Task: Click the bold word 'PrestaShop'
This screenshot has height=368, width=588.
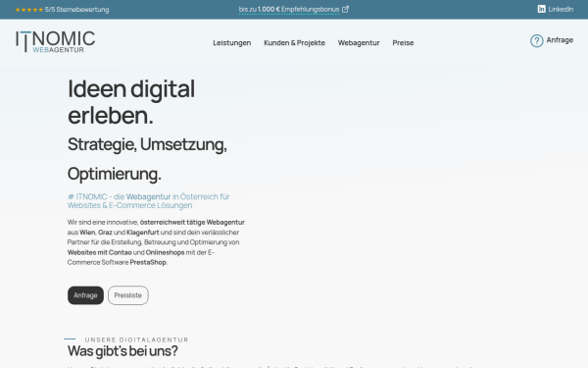Action: point(148,262)
